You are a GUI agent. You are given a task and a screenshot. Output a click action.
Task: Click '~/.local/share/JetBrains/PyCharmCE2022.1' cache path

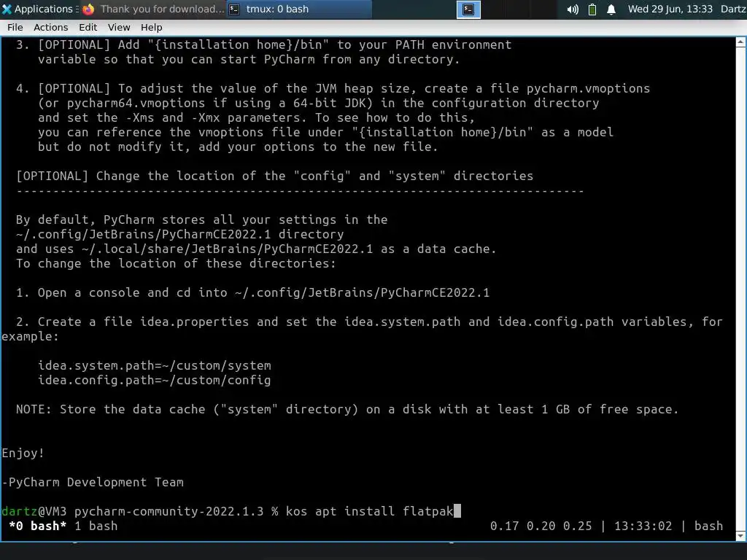click(x=228, y=249)
